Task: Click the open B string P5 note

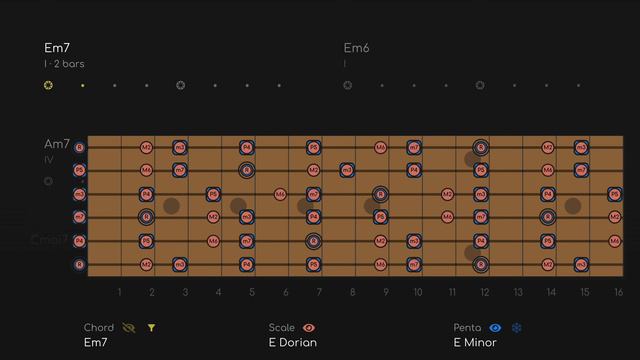Action: pos(80,170)
